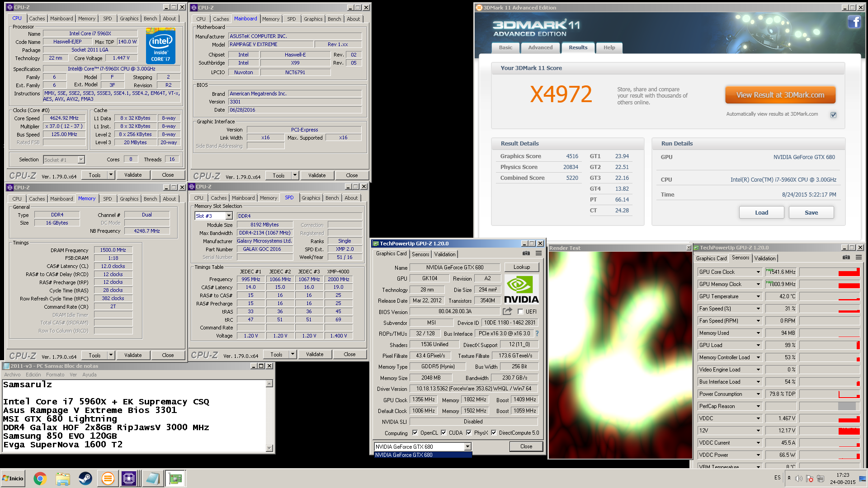Click Notepad scrollbar up arrow
This screenshot has width=868, height=488.
tap(269, 384)
